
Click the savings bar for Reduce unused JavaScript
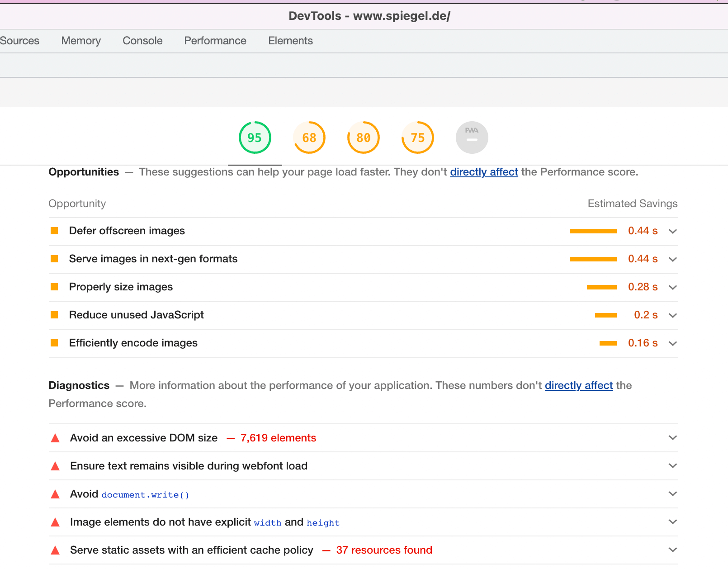606,315
